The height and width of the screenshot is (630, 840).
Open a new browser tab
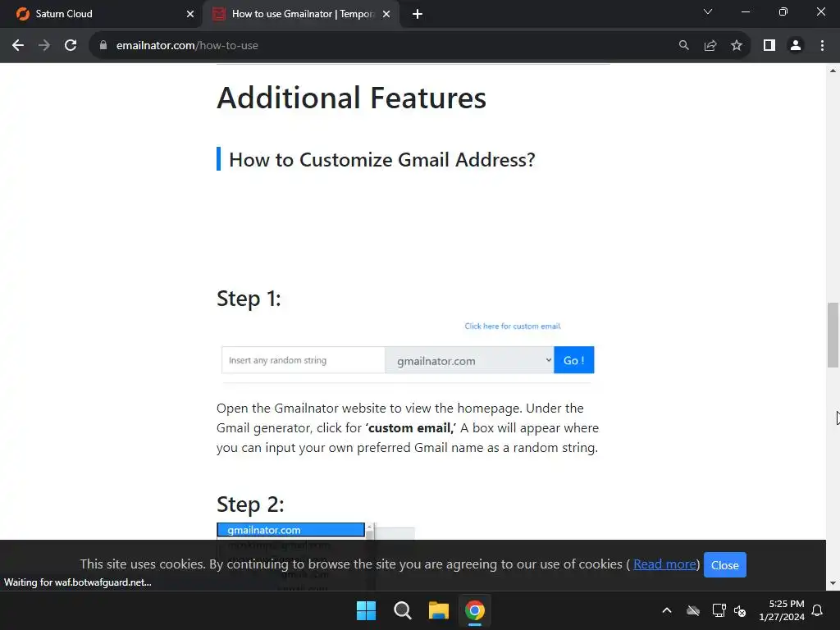pos(418,14)
